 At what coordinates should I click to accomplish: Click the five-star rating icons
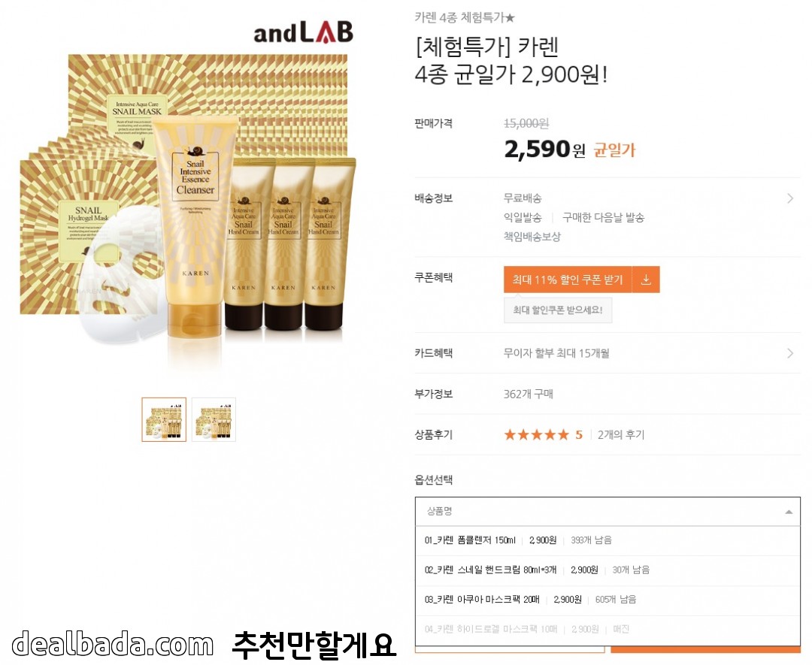point(537,435)
